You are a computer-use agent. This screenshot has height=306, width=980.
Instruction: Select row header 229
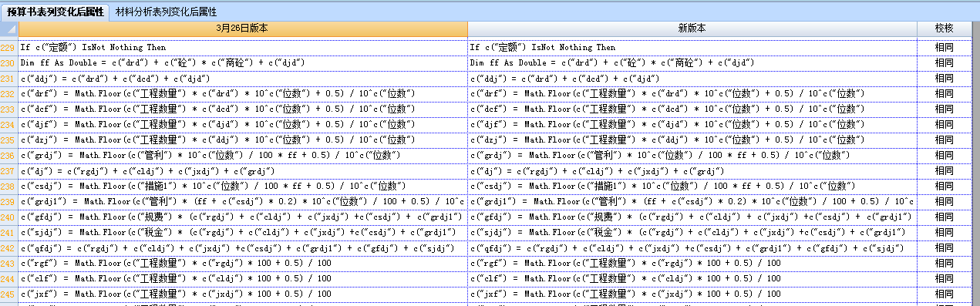click(8, 48)
